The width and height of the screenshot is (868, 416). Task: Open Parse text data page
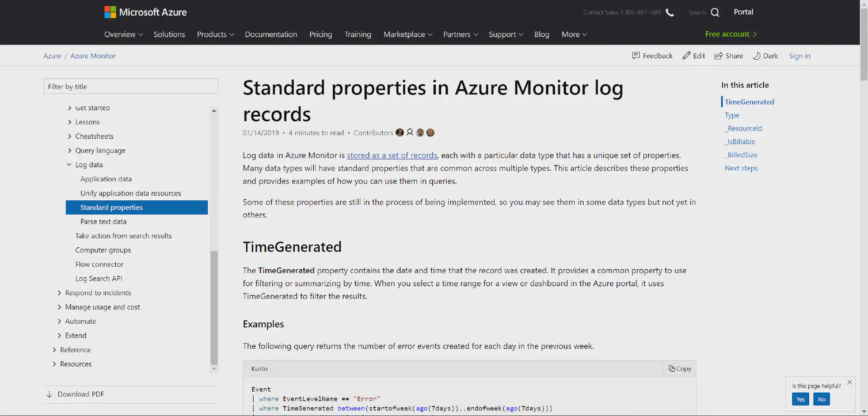[103, 222]
